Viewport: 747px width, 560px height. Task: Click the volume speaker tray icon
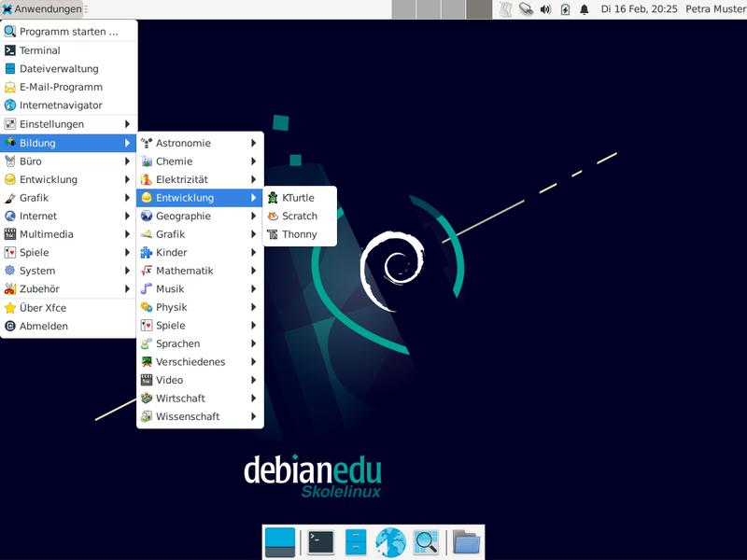pos(545,9)
